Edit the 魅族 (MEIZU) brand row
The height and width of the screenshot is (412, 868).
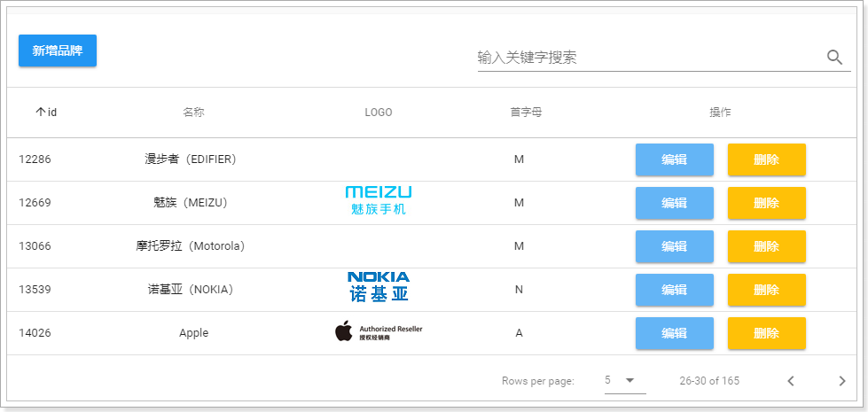click(674, 203)
